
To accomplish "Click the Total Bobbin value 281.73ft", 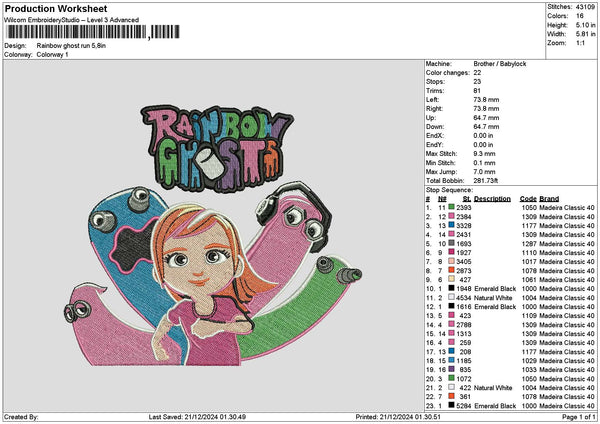I will click(486, 181).
